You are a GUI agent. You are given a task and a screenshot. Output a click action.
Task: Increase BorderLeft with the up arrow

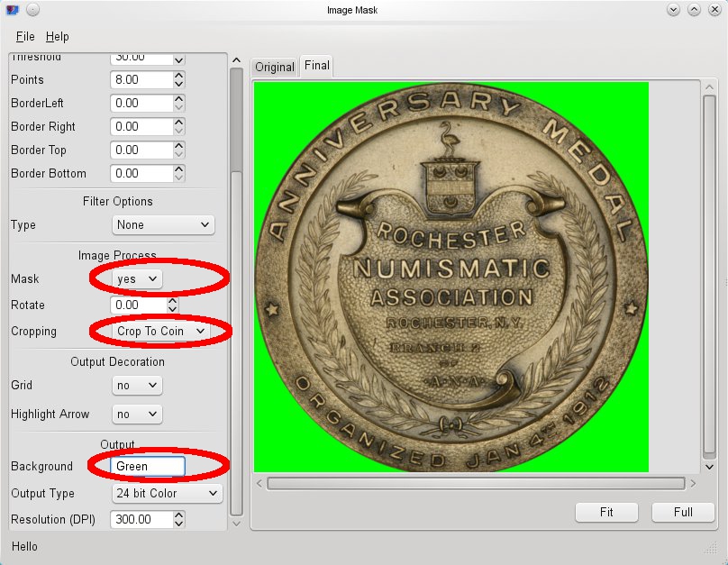click(179, 98)
